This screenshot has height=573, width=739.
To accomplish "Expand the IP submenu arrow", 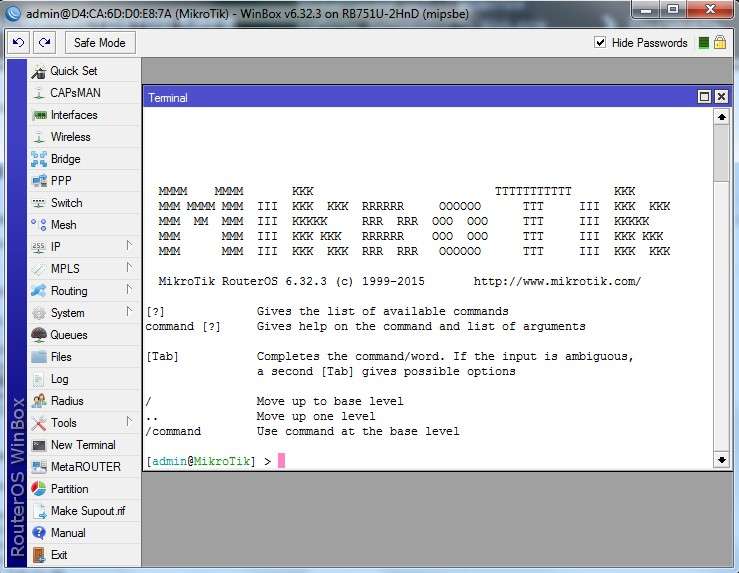I will pyautogui.click(x=129, y=246).
